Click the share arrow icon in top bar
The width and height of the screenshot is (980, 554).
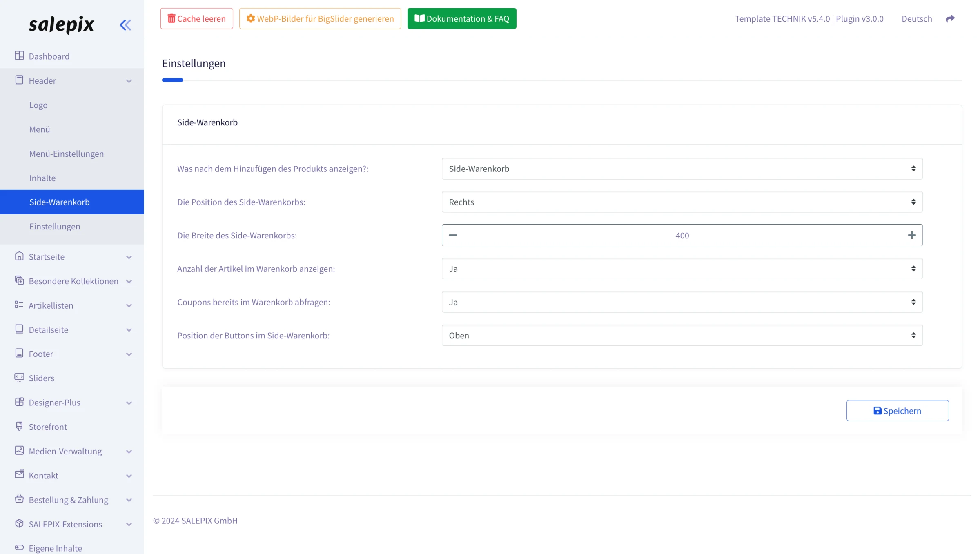pos(950,18)
